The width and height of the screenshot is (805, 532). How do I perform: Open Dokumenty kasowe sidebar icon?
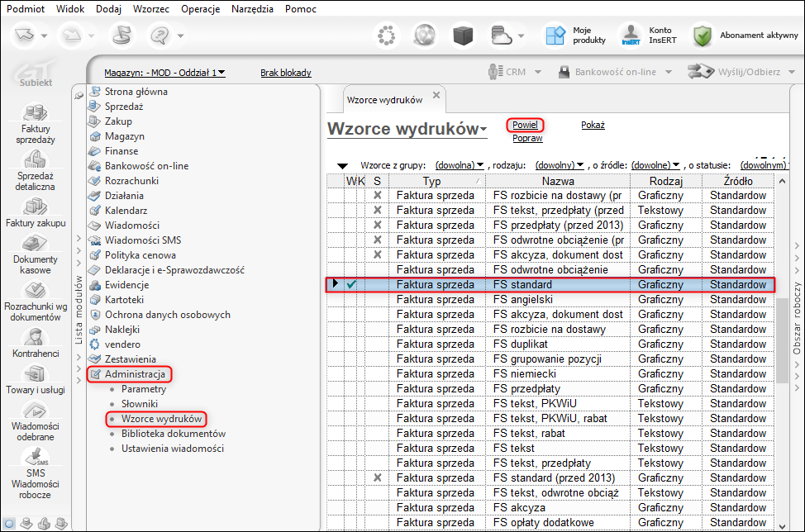click(35, 243)
